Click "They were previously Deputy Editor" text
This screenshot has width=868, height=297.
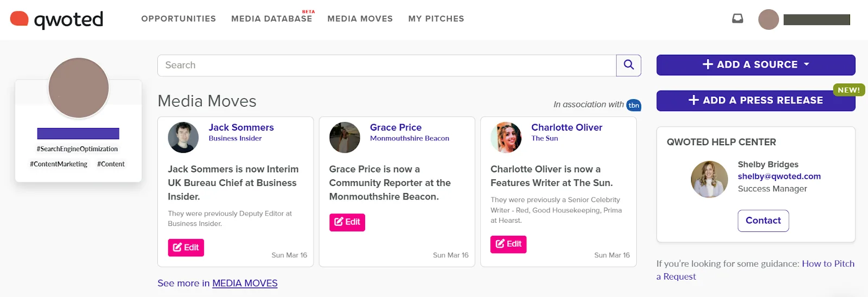(x=230, y=218)
